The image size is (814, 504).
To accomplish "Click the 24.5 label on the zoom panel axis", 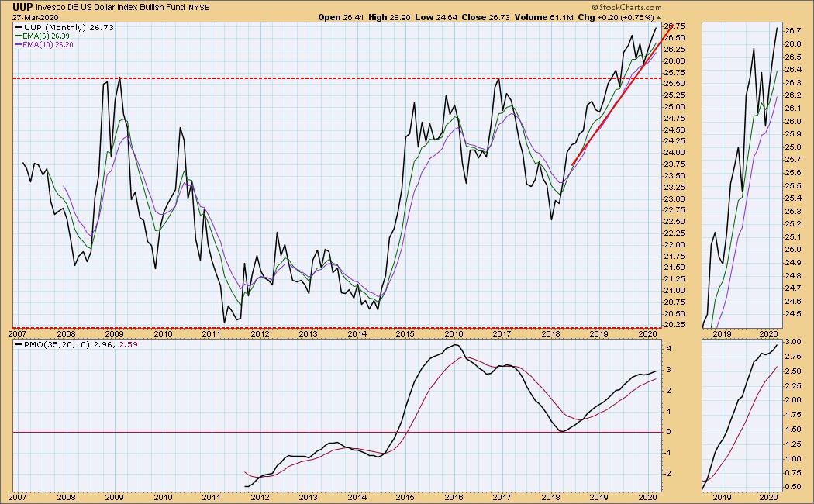I will [x=792, y=313].
